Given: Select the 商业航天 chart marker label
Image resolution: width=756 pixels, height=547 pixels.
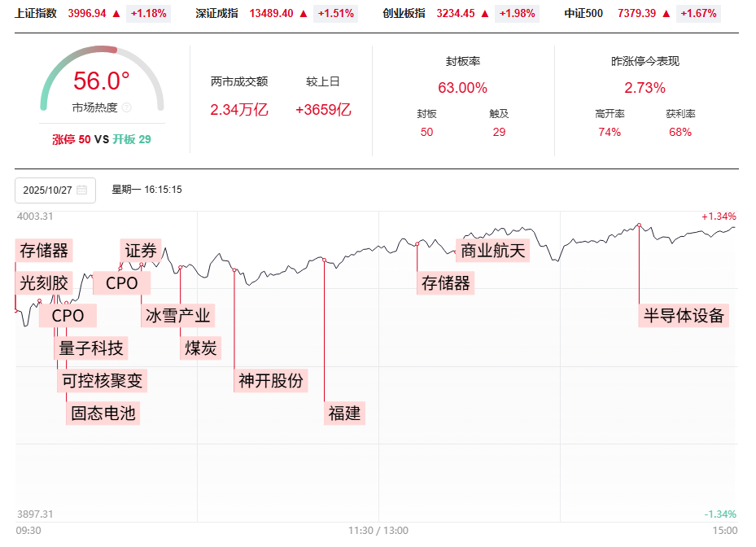Looking at the screenshot, I should pos(493,251).
